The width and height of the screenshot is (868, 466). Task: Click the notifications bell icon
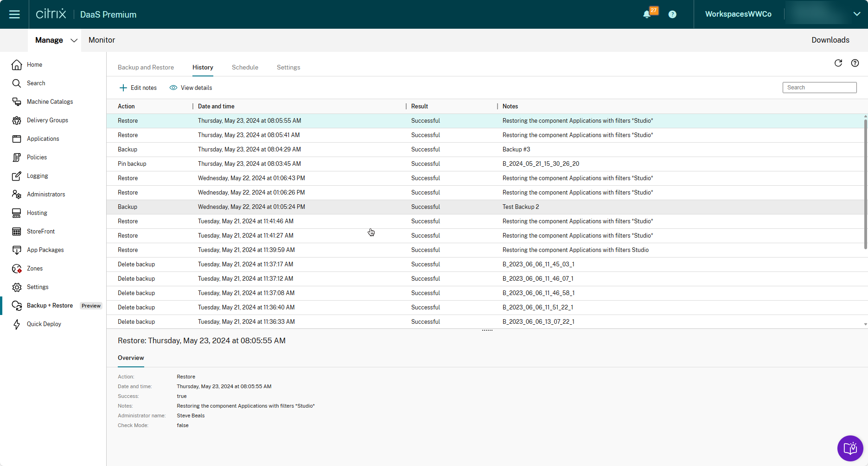[647, 14]
